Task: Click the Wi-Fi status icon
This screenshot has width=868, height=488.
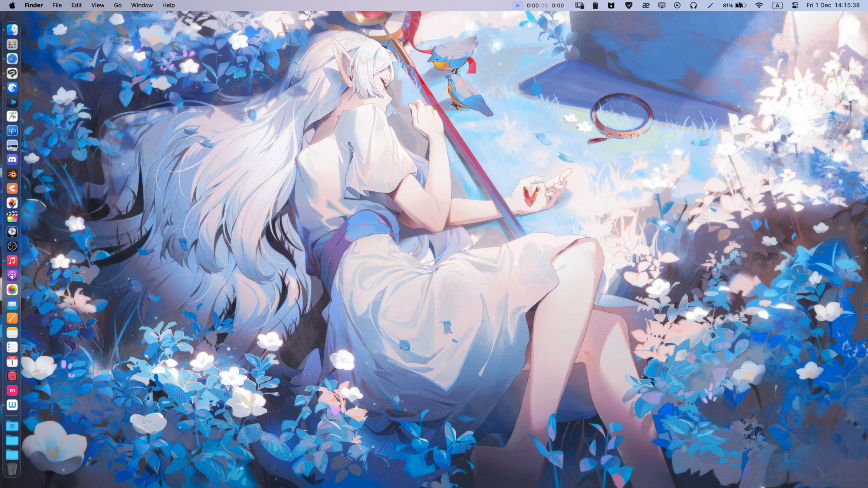Action: tap(759, 5)
